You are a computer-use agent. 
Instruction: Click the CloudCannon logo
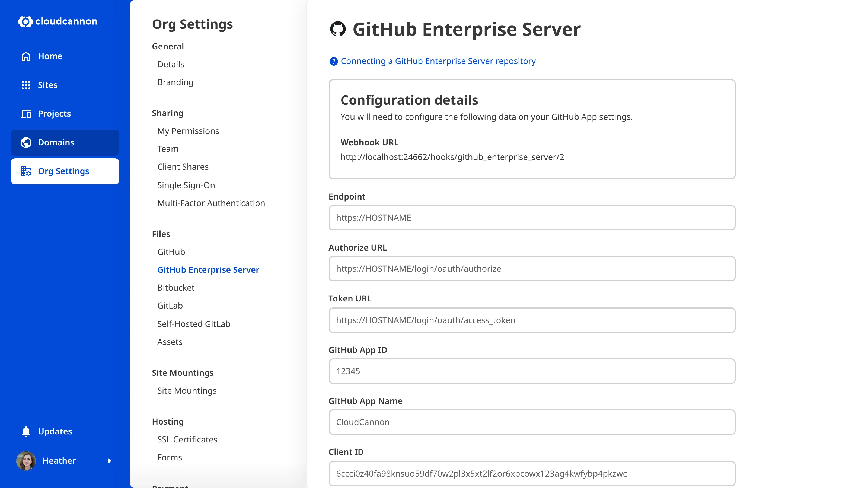pyautogui.click(x=57, y=21)
